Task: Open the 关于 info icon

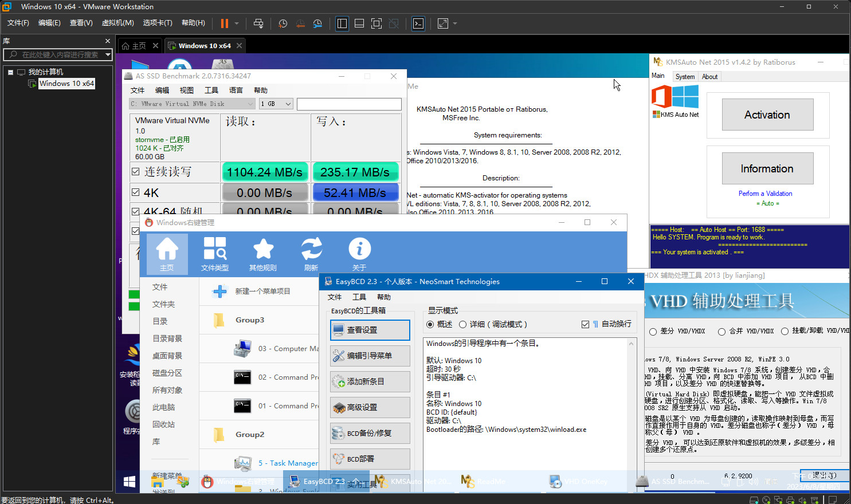Action: [x=359, y=254]
